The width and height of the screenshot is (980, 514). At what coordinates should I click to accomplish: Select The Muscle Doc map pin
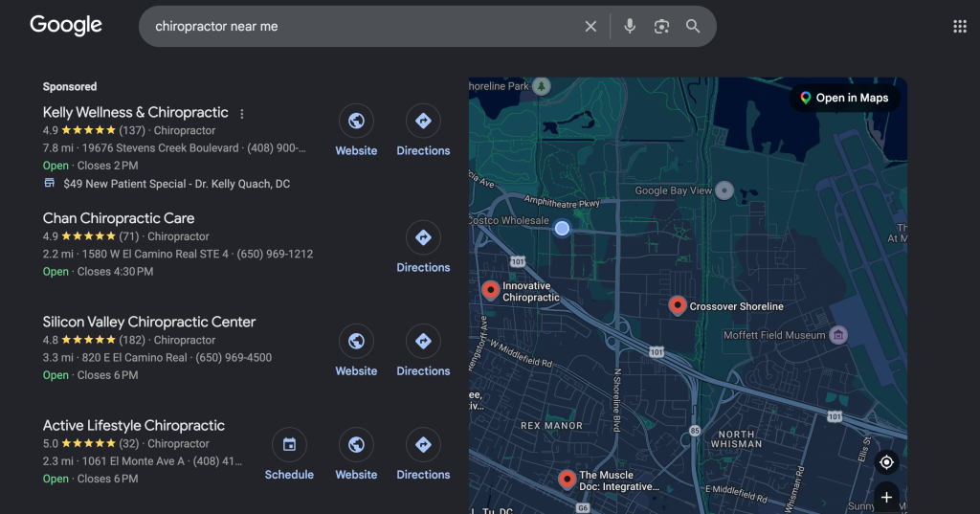(567, 479)
